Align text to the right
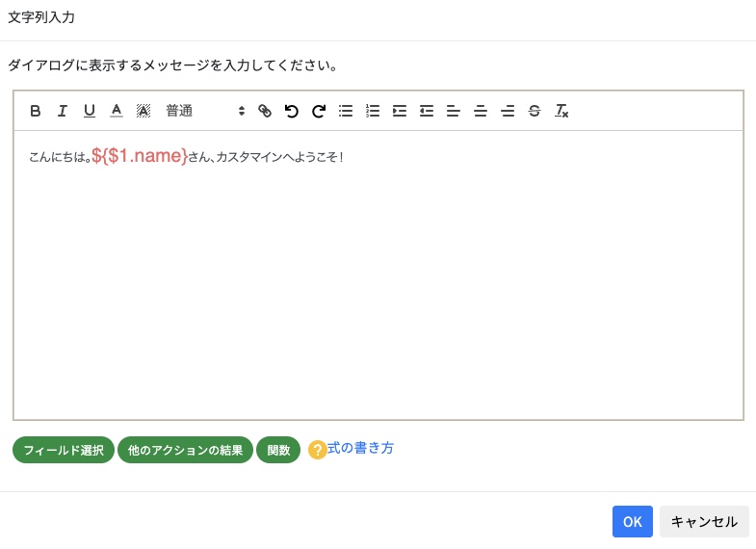This screenshot has width=756, height=549. (x=508, y=111)
